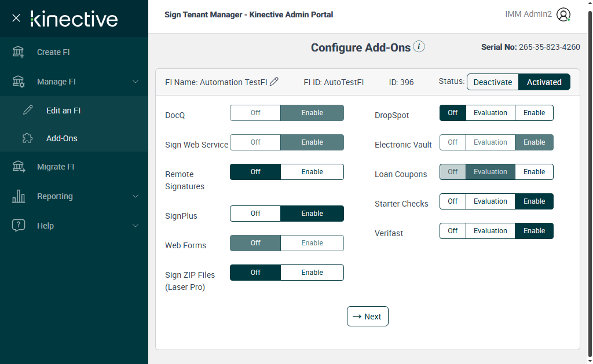Click the info icon beside Configure Add-Ons

pos(419,46)
